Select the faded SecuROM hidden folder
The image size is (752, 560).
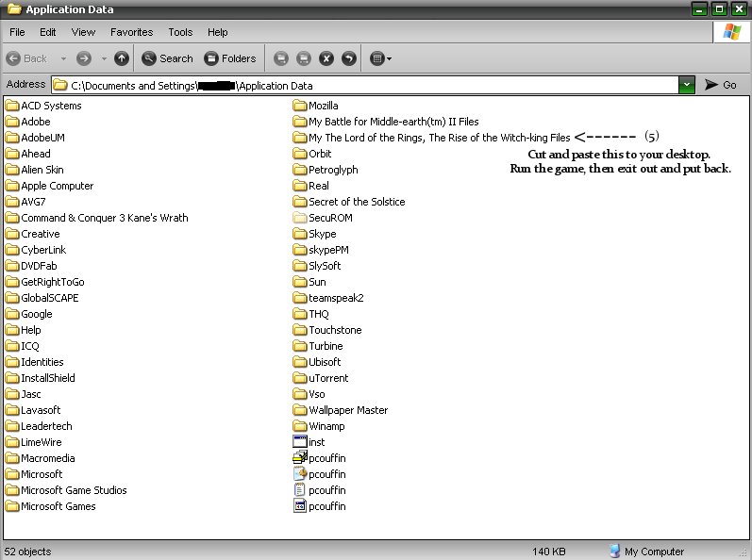[323, 218]
